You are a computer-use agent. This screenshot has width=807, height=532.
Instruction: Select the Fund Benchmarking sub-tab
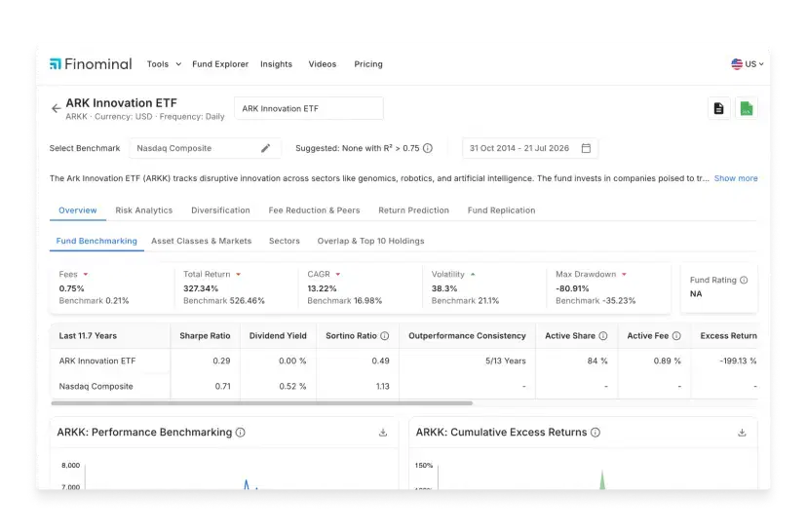coord(96,241)
